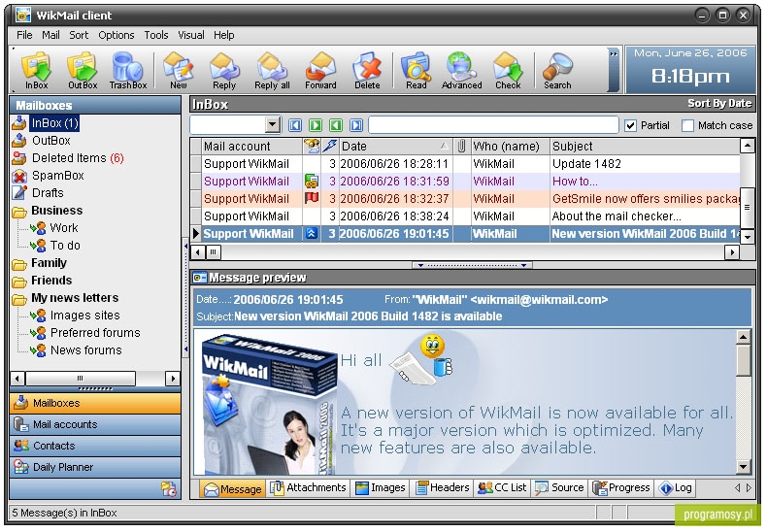This screenshot has height=532, width=767.
Task: Open the Mail menu
Action: pyautogui.click(x=50, y=35)
